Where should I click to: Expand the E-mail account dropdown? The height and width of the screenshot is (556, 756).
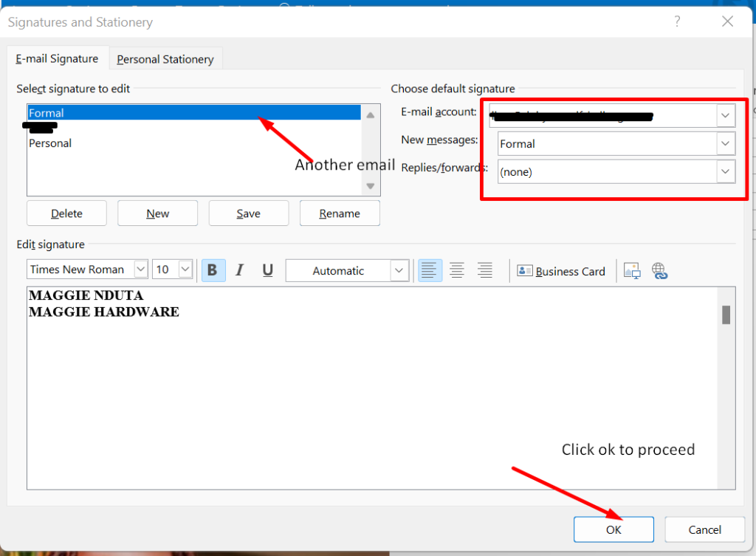click(726, 115)
